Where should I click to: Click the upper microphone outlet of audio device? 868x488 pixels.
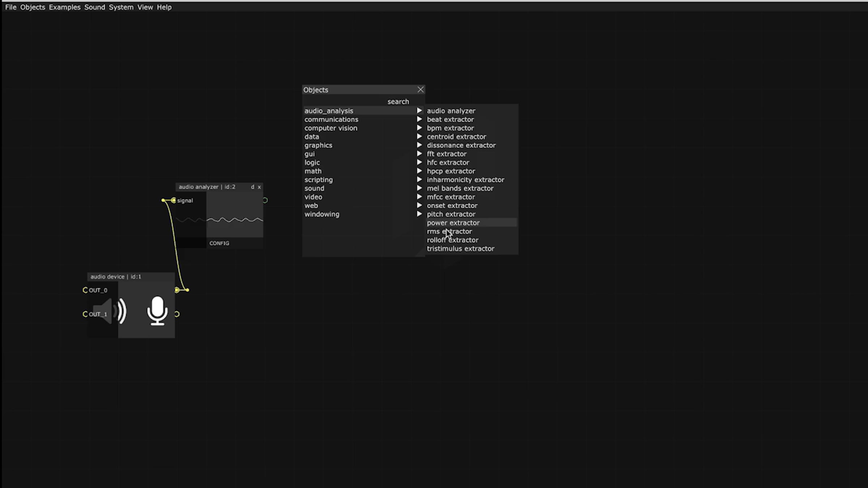[176, 290]
